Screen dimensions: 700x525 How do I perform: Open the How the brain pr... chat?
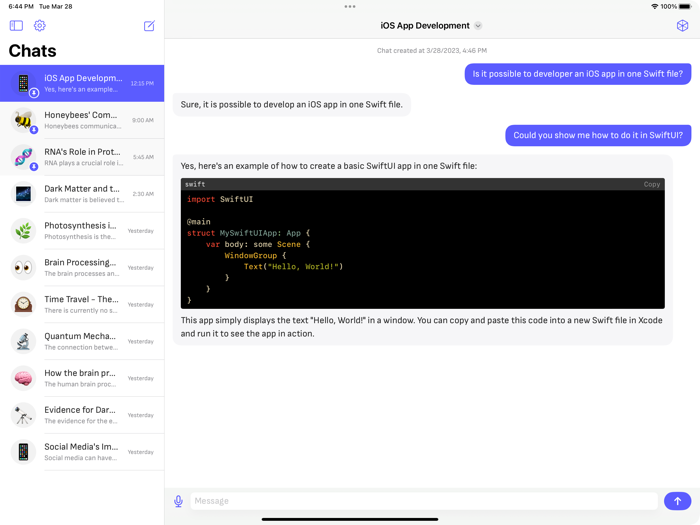click(82, 378)
